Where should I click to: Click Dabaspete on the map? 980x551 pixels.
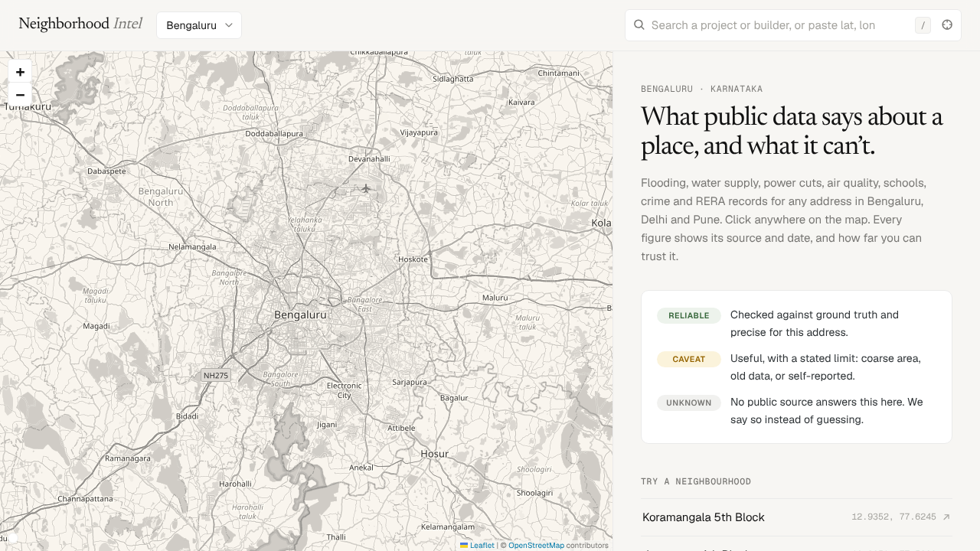106,171
